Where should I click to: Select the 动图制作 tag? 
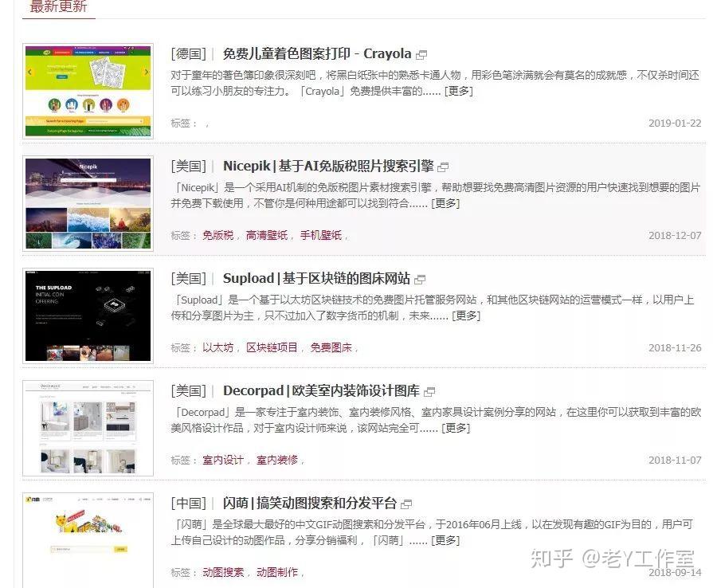(x=277, y=572)
